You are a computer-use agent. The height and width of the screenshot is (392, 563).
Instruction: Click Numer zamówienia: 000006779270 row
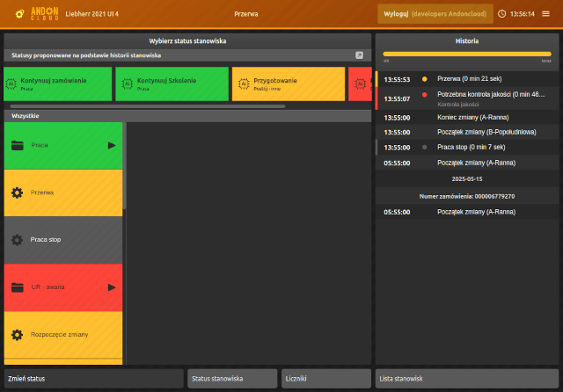click(x=467, y=197)
